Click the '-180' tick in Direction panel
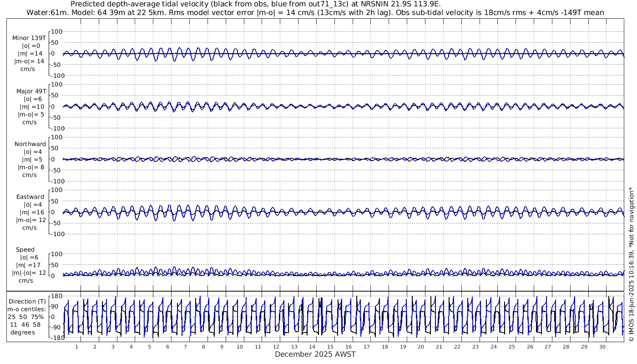The height and width of the screenshot is (364, 637). point(55,338)
